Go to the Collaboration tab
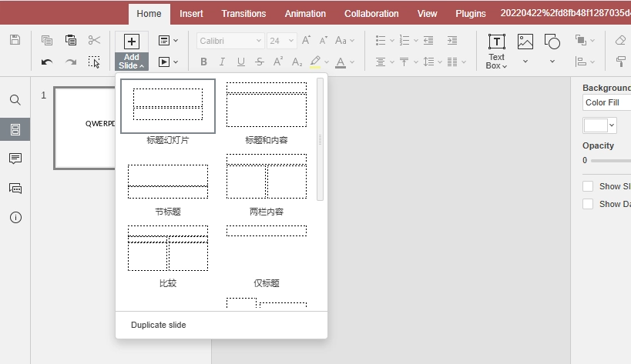Screen dimensions: 631x364 (371, 14)
